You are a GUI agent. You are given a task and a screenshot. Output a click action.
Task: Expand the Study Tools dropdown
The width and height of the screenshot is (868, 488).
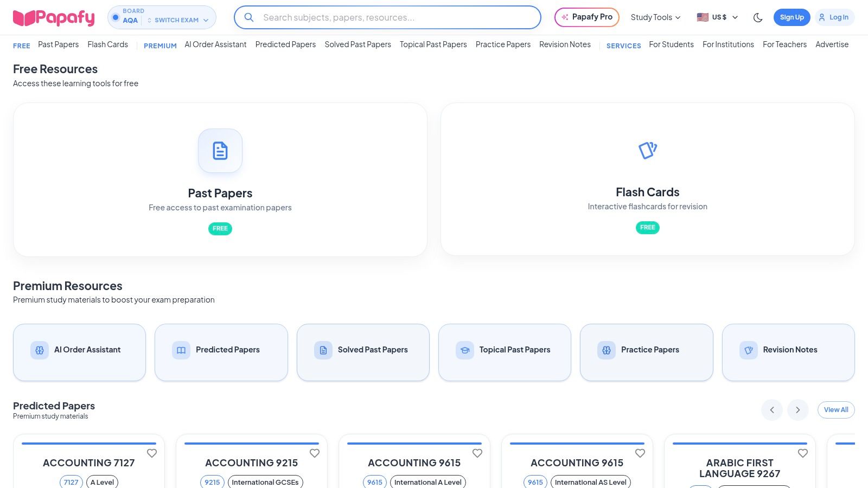pyautogui.click(x=655, y=17)
